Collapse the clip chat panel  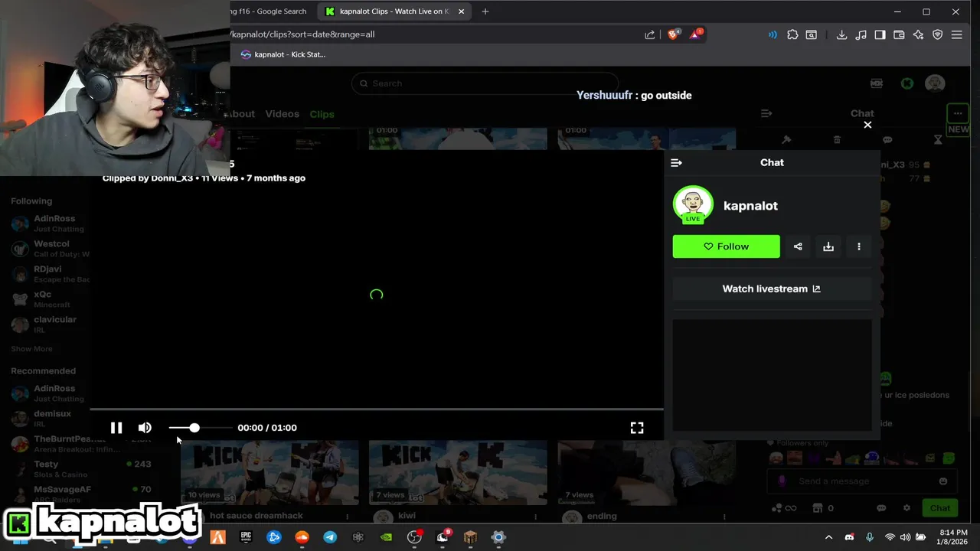pyautogui.click(x=676, y=162)
